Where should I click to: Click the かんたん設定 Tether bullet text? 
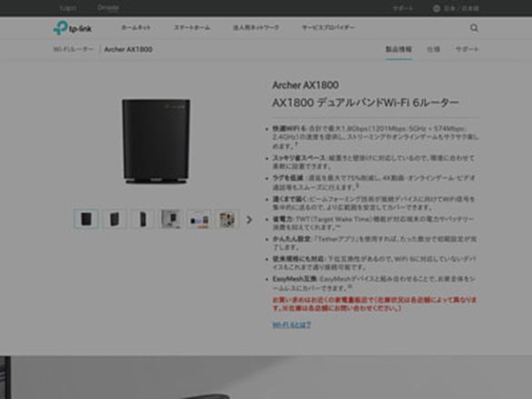(x=375, y=243)
